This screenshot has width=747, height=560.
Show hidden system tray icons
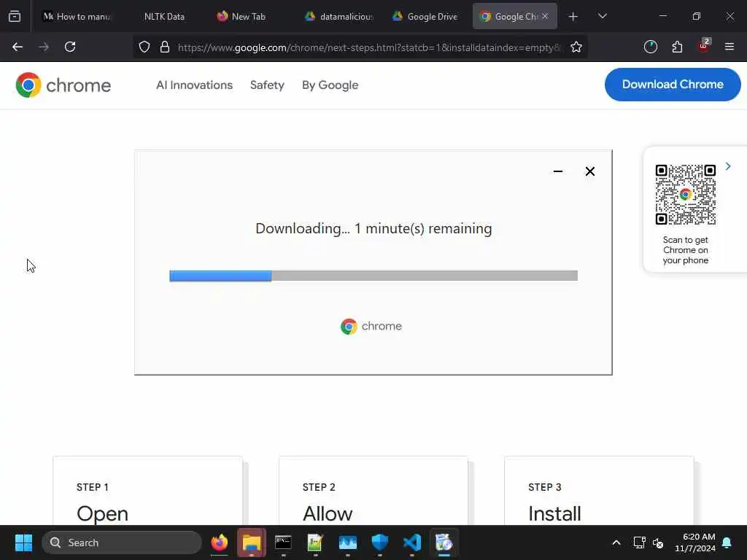pos(616,542)
